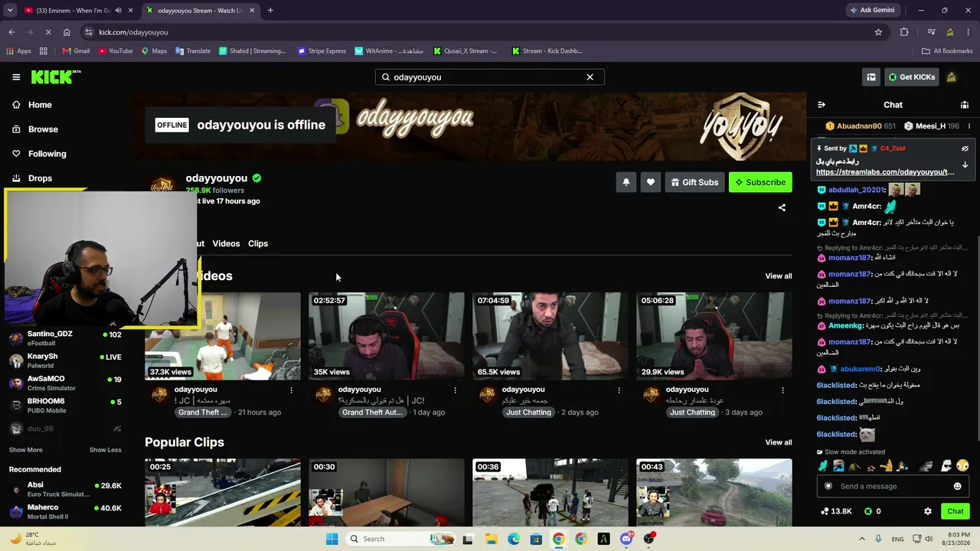The image size is (980, 551).
Task: Open the streamlabs link in pinned message
Action: (x=885, y=172)
